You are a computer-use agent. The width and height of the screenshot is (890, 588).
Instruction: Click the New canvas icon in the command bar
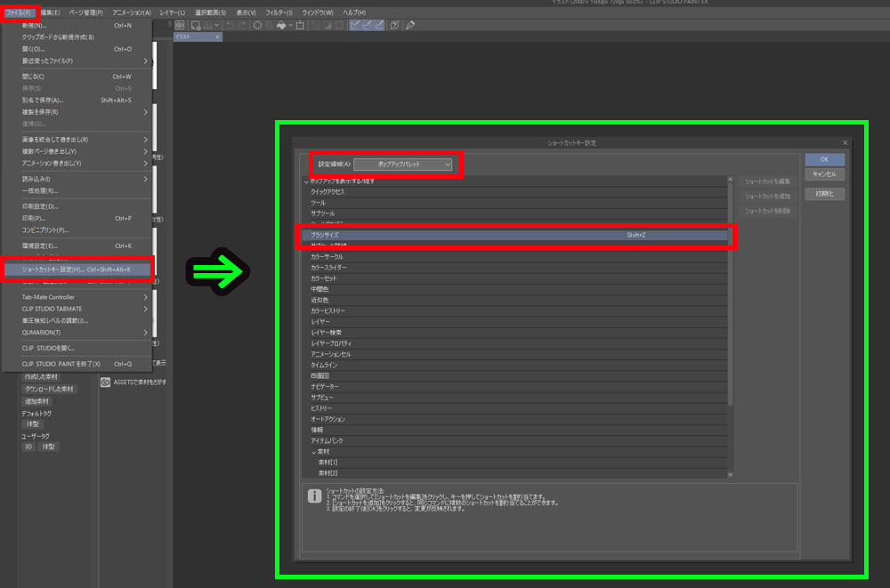point(196,25)
